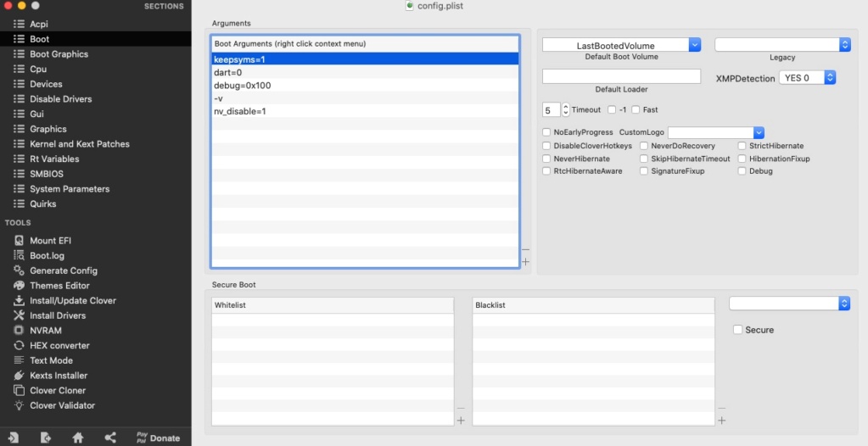The width and height of the screenshot is (868, 446).
Task: Click the Boot.log magnifier icon
Action: [19, 256]
